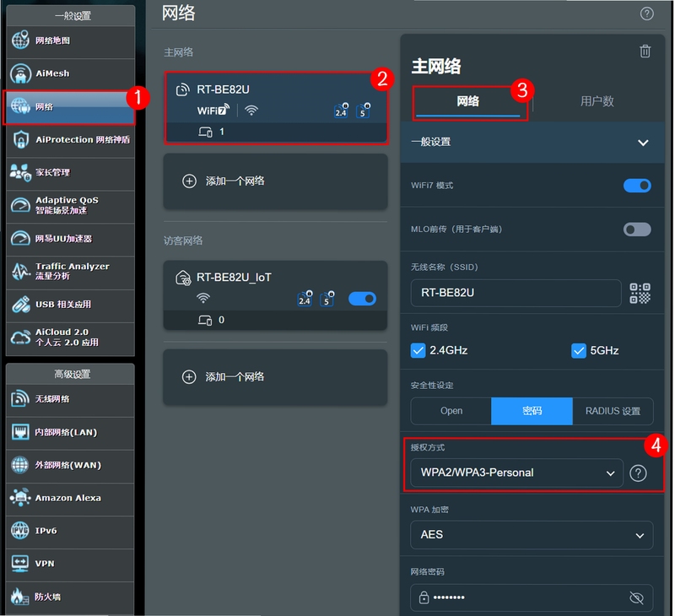Select Amazon Alexa in sidebar
The height and width of the screenshot is (616, 675).
coord(70,498)
